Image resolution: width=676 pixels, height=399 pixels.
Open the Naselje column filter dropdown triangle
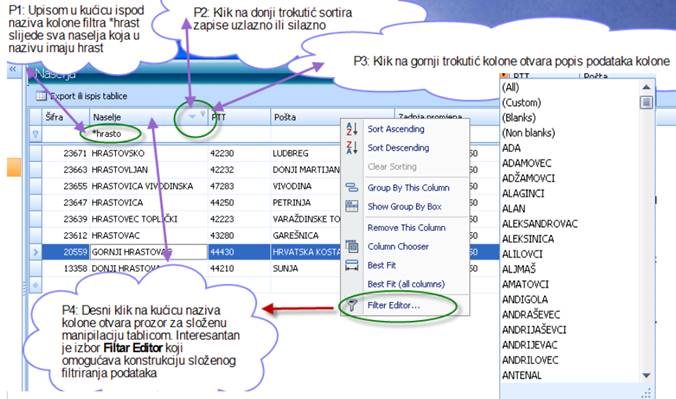click(203, 114)
